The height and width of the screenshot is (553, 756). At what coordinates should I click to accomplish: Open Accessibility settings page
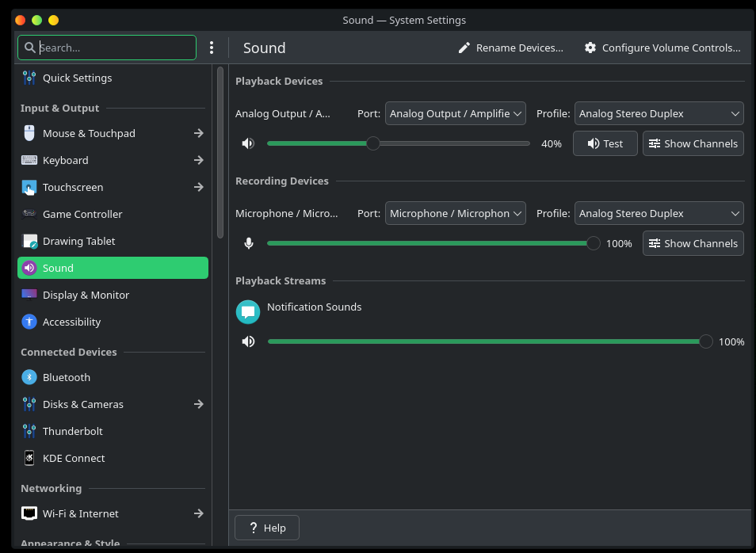(x=71, y=322)
